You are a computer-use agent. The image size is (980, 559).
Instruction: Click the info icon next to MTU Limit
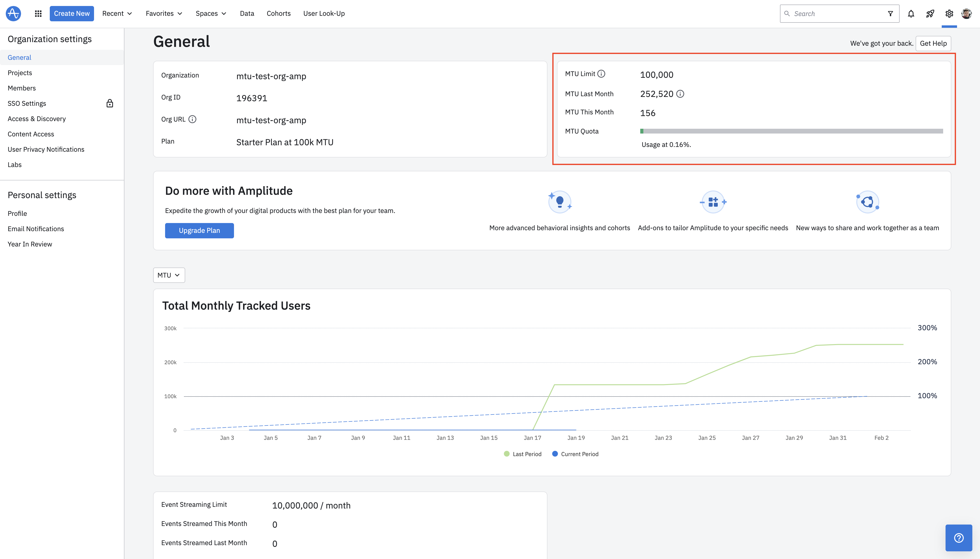[x=601, y=74]
